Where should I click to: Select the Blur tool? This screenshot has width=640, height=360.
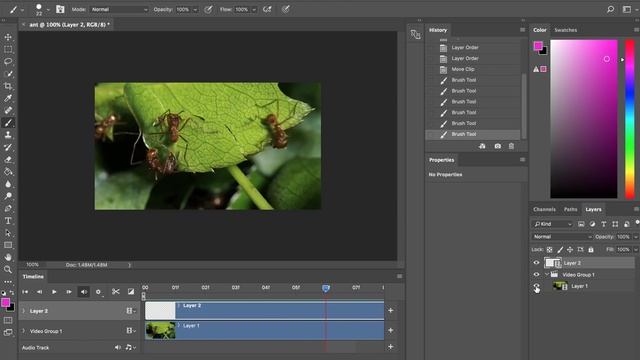[x=8, y=184]
